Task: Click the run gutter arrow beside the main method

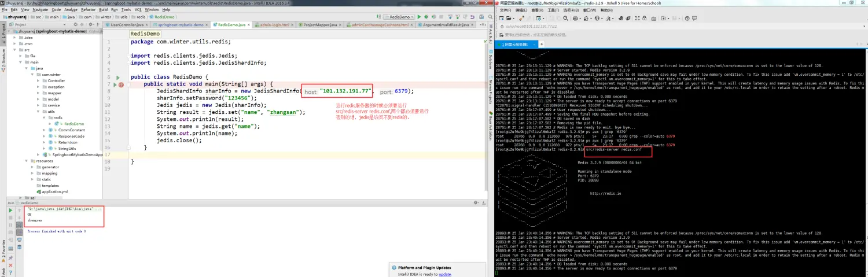Action: click(x=114, y=84)
